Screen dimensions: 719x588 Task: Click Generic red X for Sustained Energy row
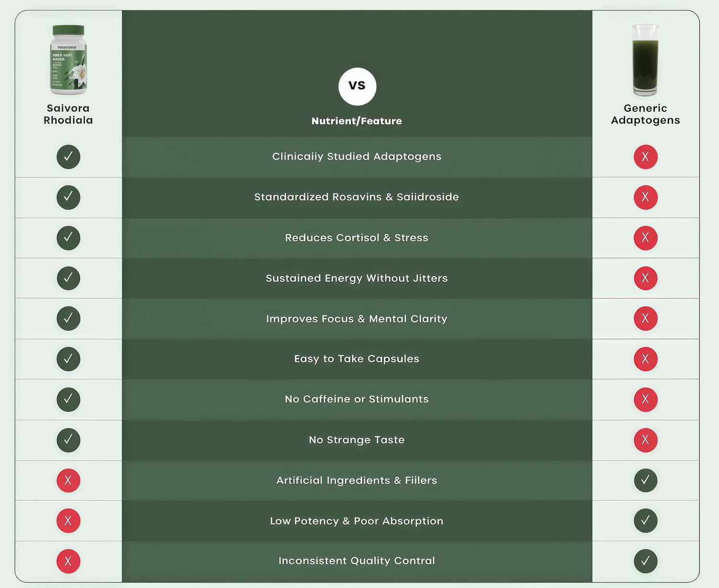tap(645, 278)
